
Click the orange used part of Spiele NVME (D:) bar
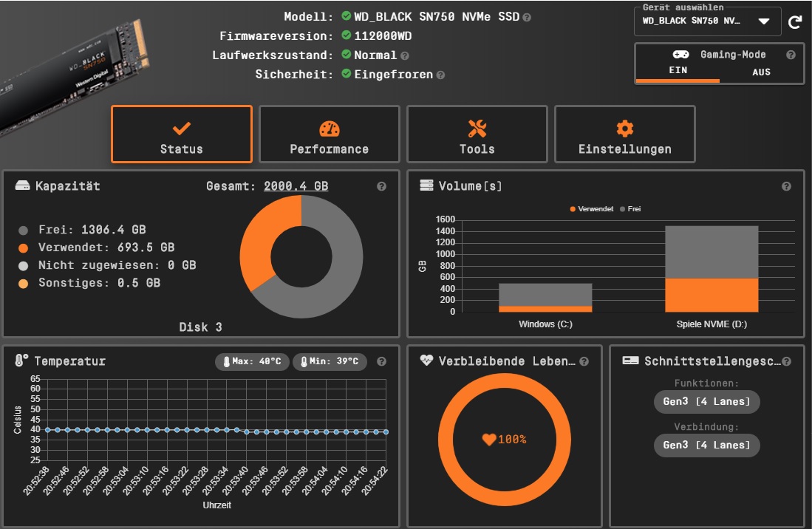(x=712, y=295)
